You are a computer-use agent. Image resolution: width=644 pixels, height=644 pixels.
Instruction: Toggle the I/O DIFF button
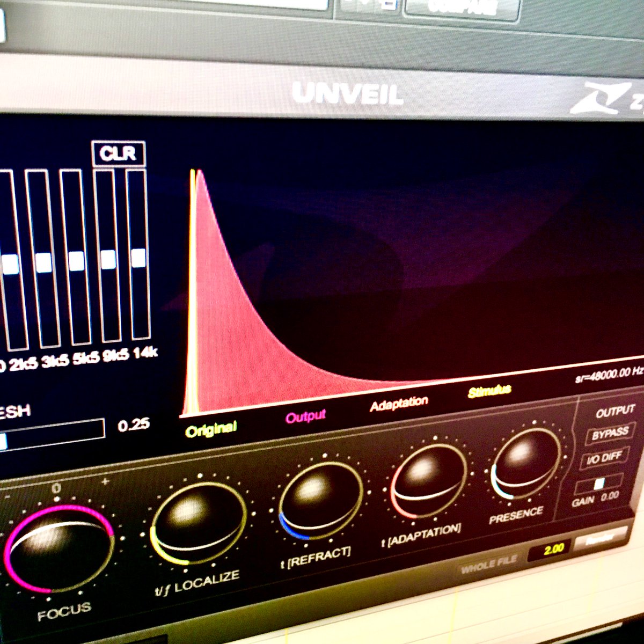click(604, 458)
